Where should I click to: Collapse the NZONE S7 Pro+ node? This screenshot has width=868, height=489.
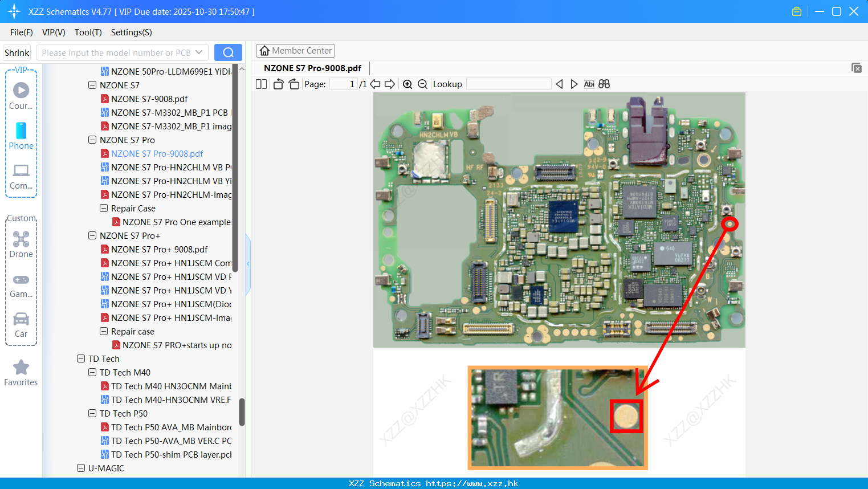[x=92, y=235]
